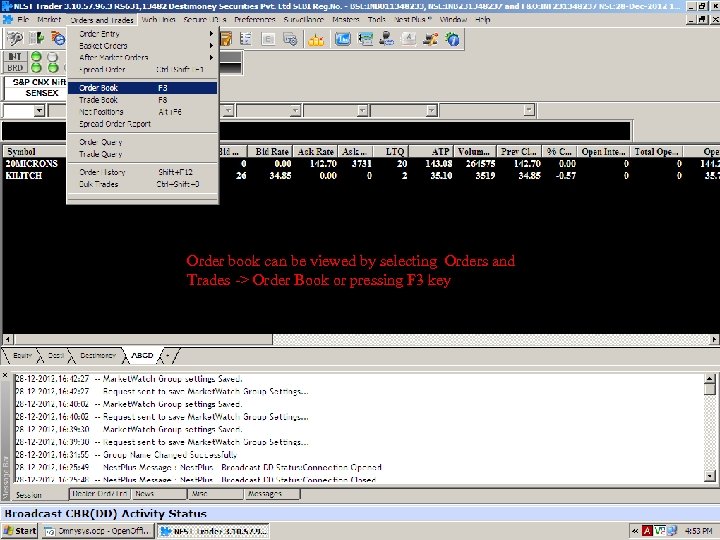Add a new market watch tab with +
The height and width of the screenshot is (540, 720).
[169, 356]
